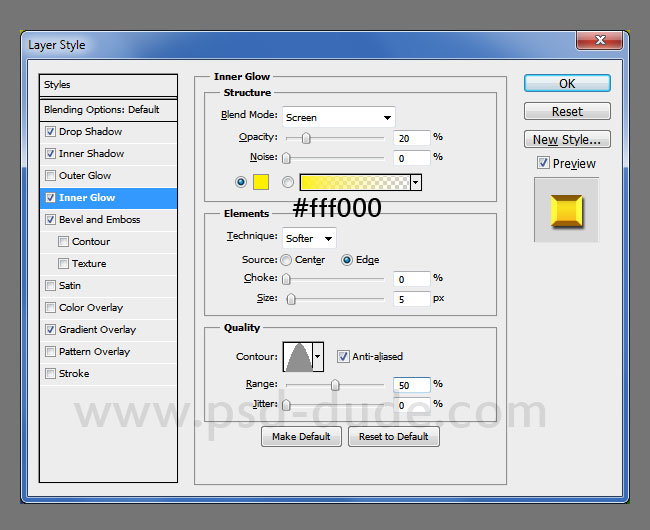Click the Make Default button
The image size is (650, 530).
[x=301, y=436]
